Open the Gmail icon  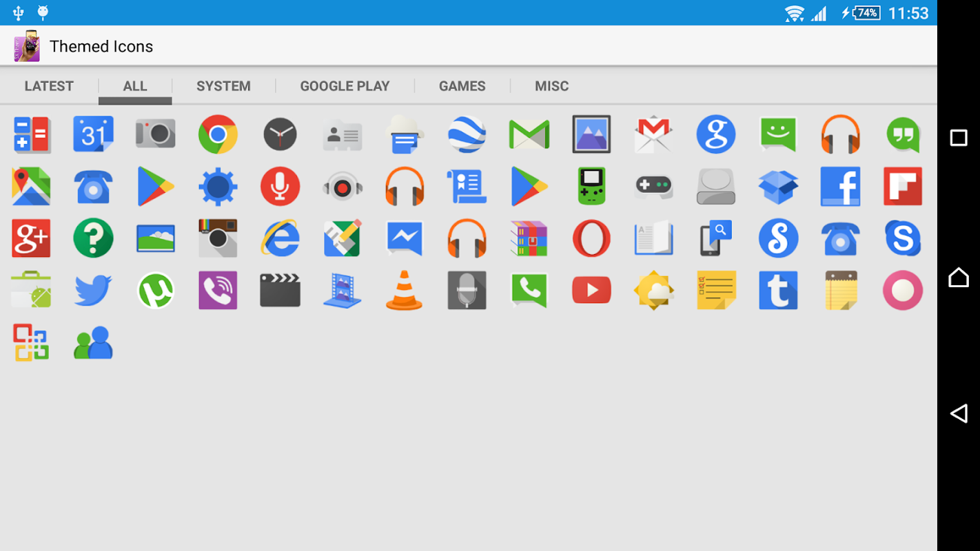pos(653,134)
